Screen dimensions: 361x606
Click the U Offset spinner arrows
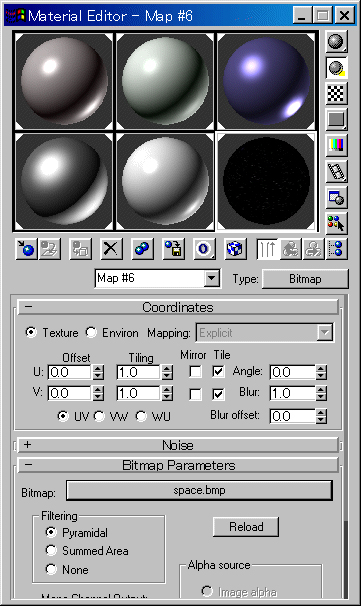(98, 373)
